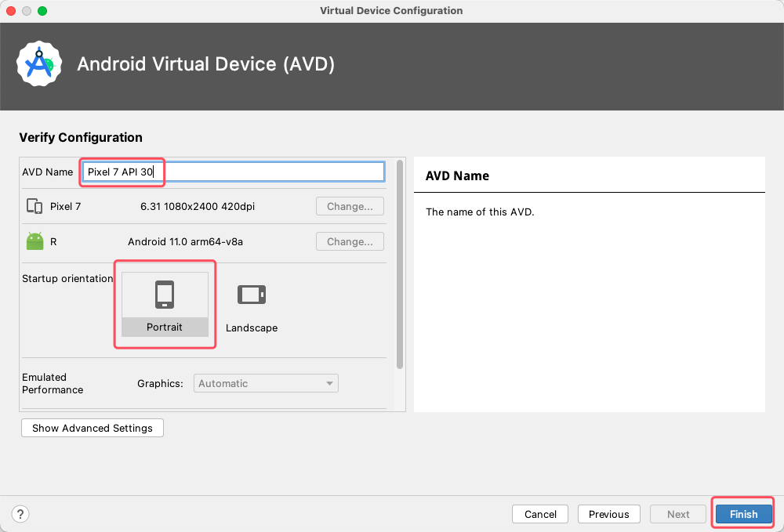Select Portrait startup orientation
Image resolution: width=784 pixels, height=532 pixels.
pyautogui.click(x=165, y=304)
